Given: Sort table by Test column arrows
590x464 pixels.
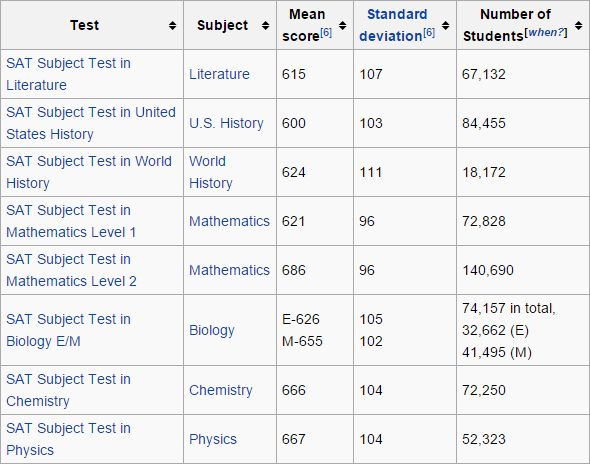Looking at the screenshot, I should pos(172,26).
